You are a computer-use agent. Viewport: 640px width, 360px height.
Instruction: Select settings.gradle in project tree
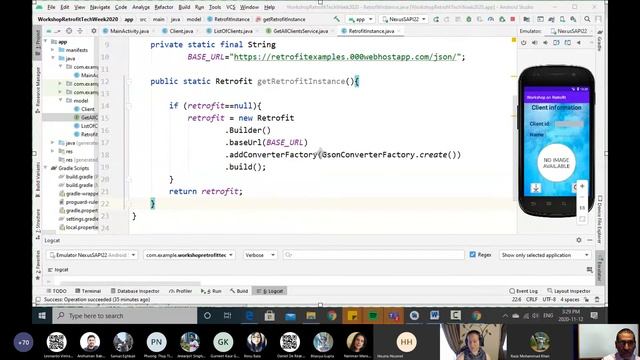(78, 219)
